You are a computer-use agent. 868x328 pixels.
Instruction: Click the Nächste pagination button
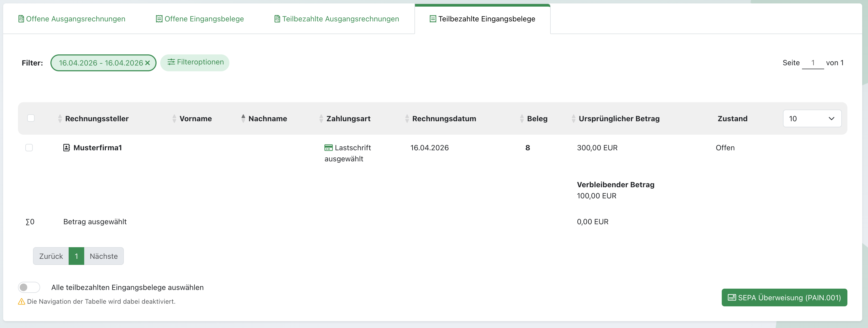[x=104, y=256]
